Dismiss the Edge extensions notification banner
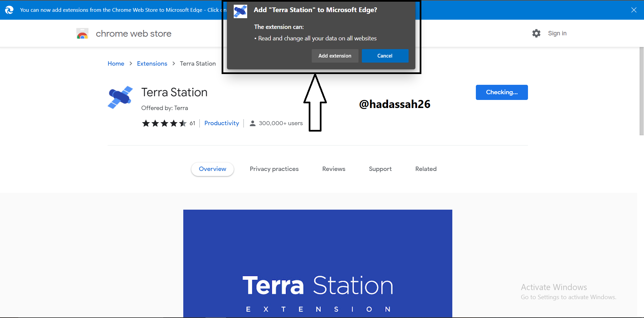Image resolution: width=644 pixels, height=318 pixels. 634,10
